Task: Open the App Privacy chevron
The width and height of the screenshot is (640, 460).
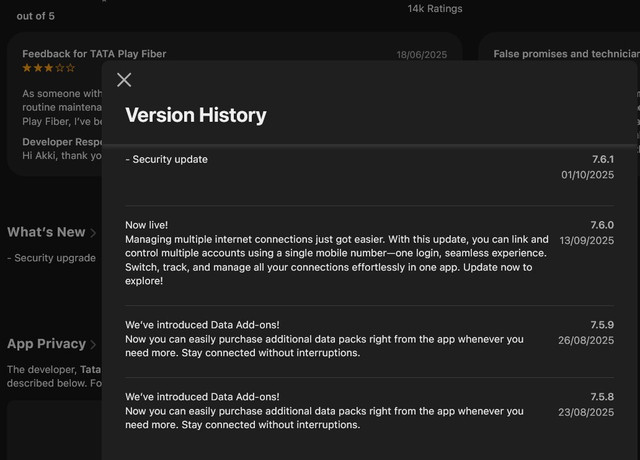Action: coord(94,345)
